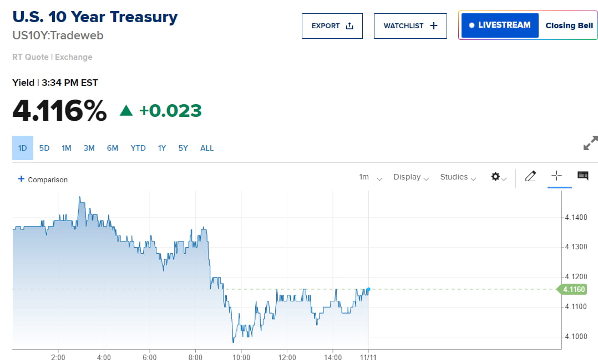The image size is (598, 364).
Task: Expand the Display dropdown
Action: 411,177
